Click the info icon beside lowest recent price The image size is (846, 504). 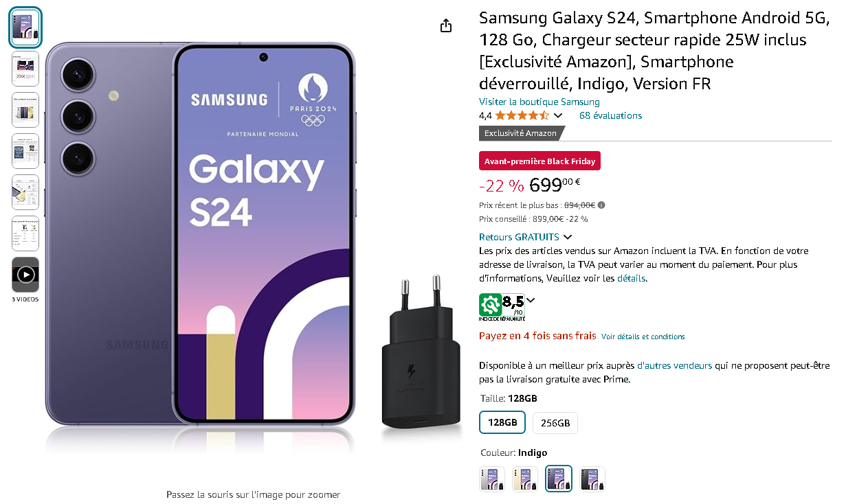pos(601,205)
